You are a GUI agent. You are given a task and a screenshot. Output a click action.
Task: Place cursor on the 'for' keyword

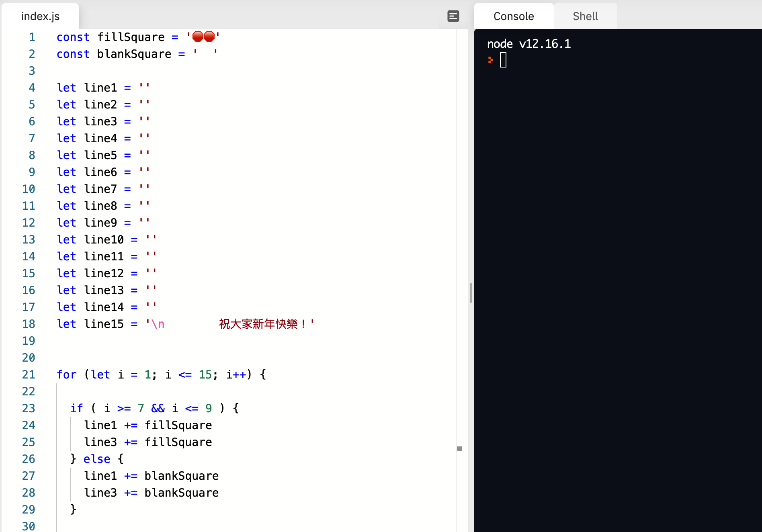(x=66, y=374)
